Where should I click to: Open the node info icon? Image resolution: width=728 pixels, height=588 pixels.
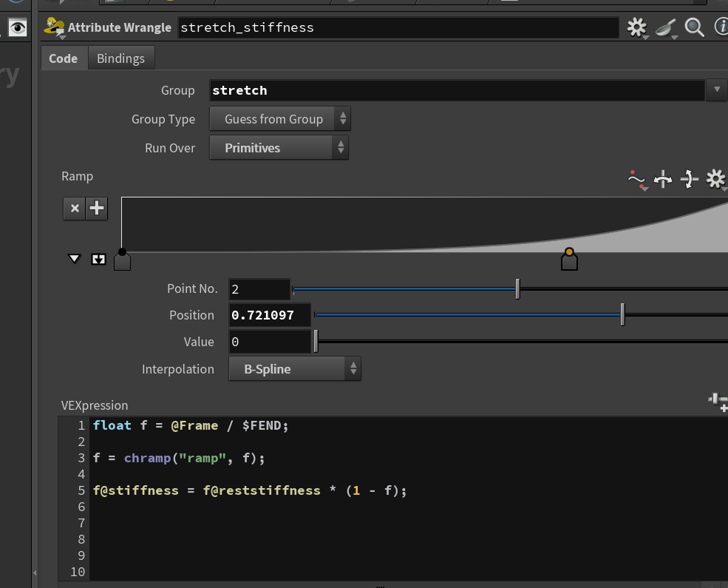[x=721, y=26]
